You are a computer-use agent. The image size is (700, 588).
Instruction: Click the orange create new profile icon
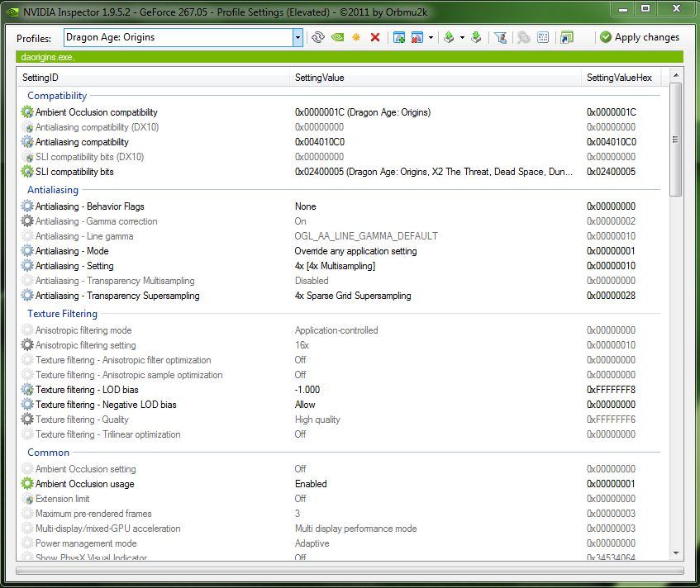[356, 37]
